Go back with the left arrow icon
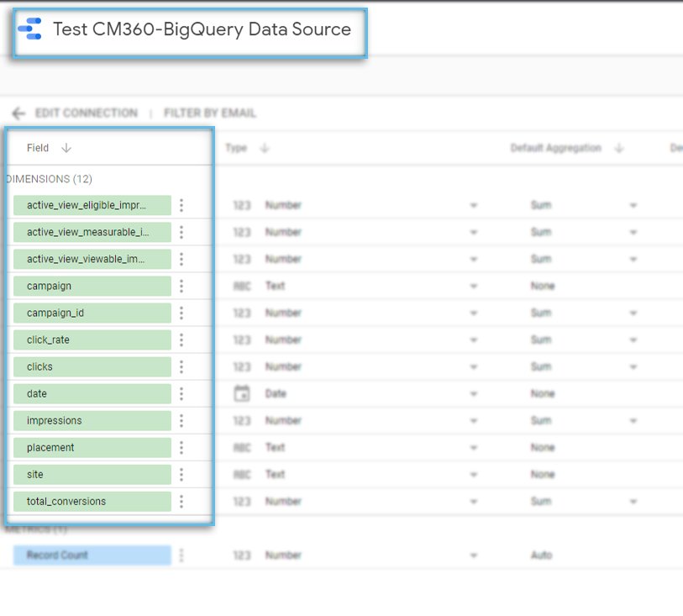 coord(18,113)
